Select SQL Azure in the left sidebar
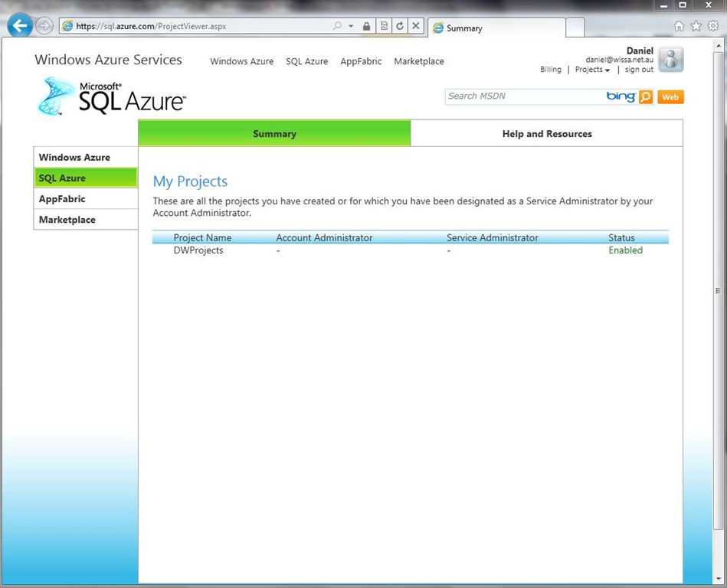727x588 pixels. [x=86, y=178]
